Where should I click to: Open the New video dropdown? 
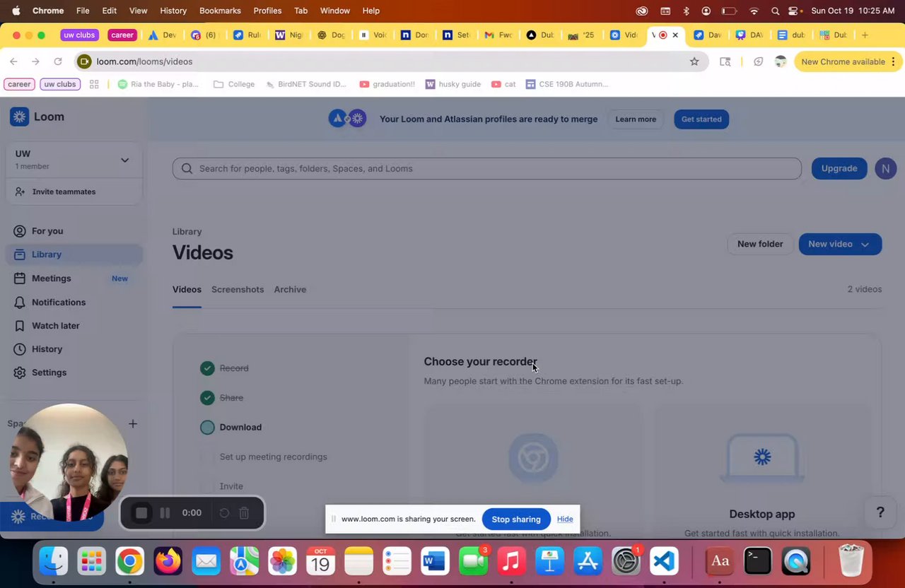840,244
